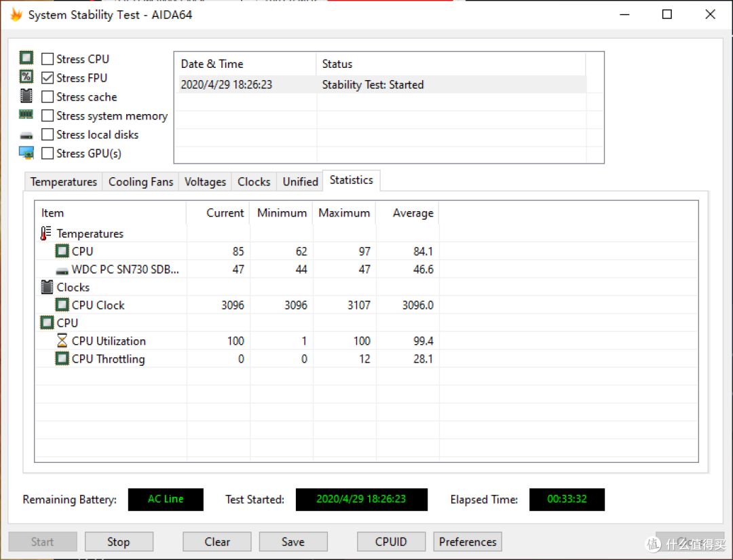Open the CPUID button
The image size is (733, 560).
click(392, 542)
